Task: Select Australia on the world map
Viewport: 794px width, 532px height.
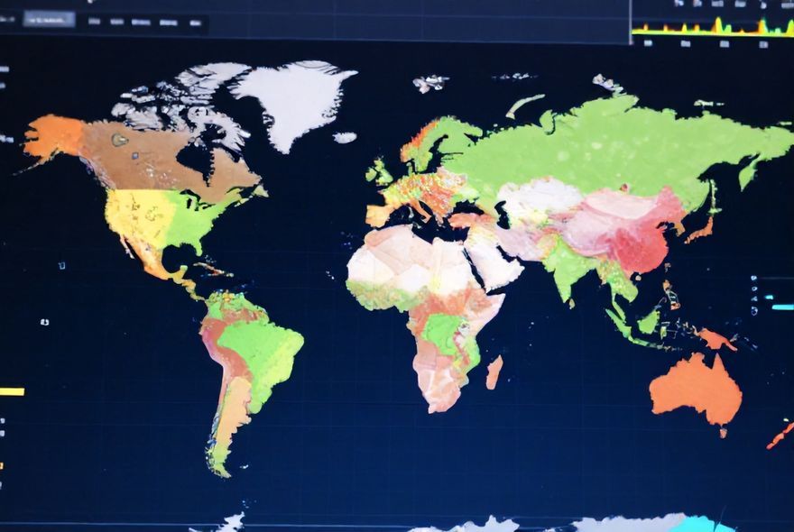Action: [695, 390]
